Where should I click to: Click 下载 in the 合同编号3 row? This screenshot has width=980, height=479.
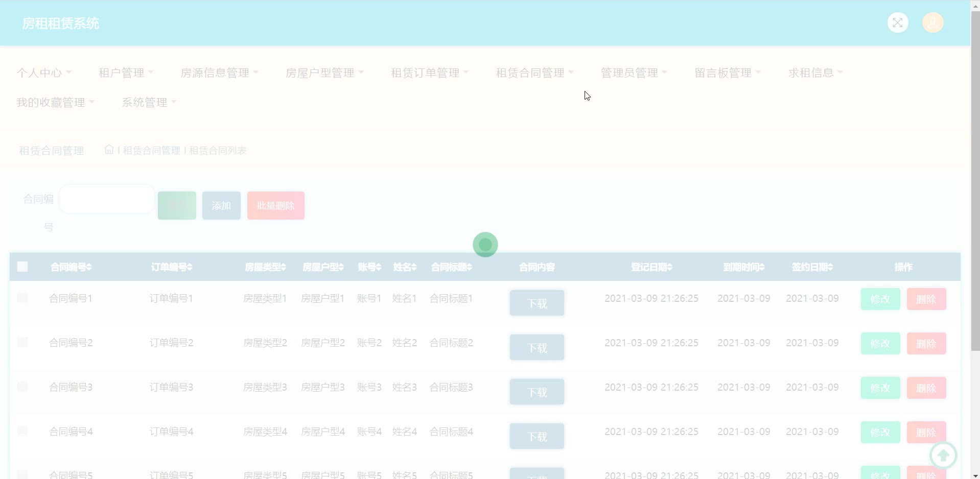click(537, 392)
